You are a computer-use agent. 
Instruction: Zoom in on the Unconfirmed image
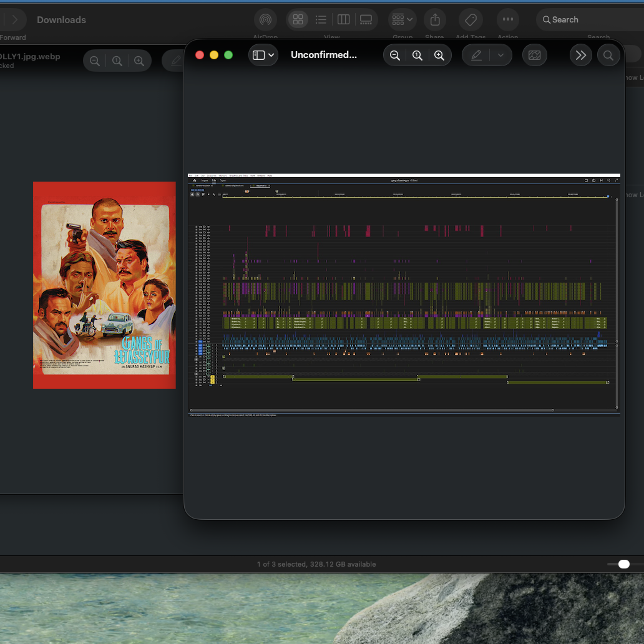[x=439, y=56]
